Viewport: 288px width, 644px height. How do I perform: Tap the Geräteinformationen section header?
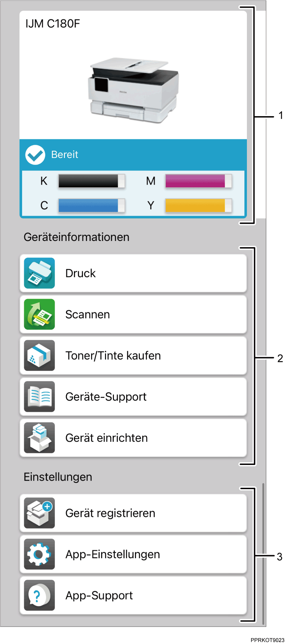coord(76,236)
